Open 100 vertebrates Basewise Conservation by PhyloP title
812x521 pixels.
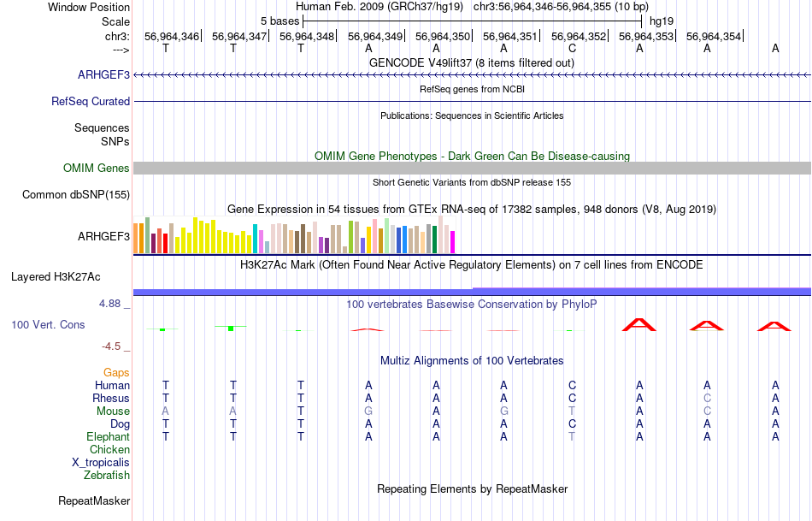tap(471, 305)
